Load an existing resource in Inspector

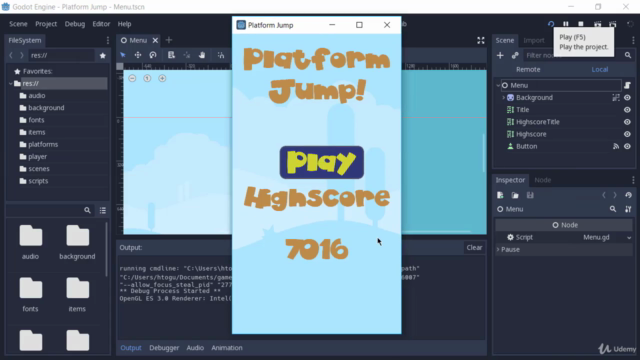point(515,195)
